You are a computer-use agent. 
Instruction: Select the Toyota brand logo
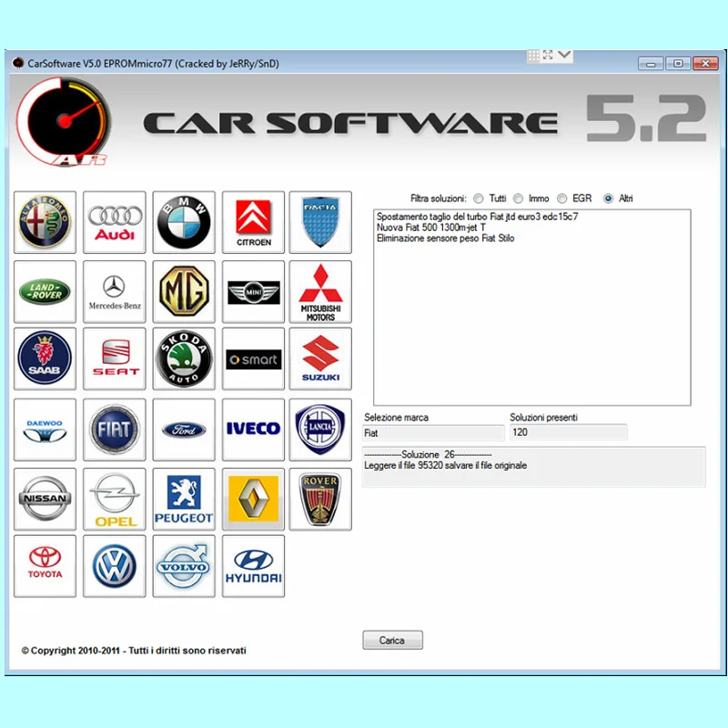click(x=45, y=566)
